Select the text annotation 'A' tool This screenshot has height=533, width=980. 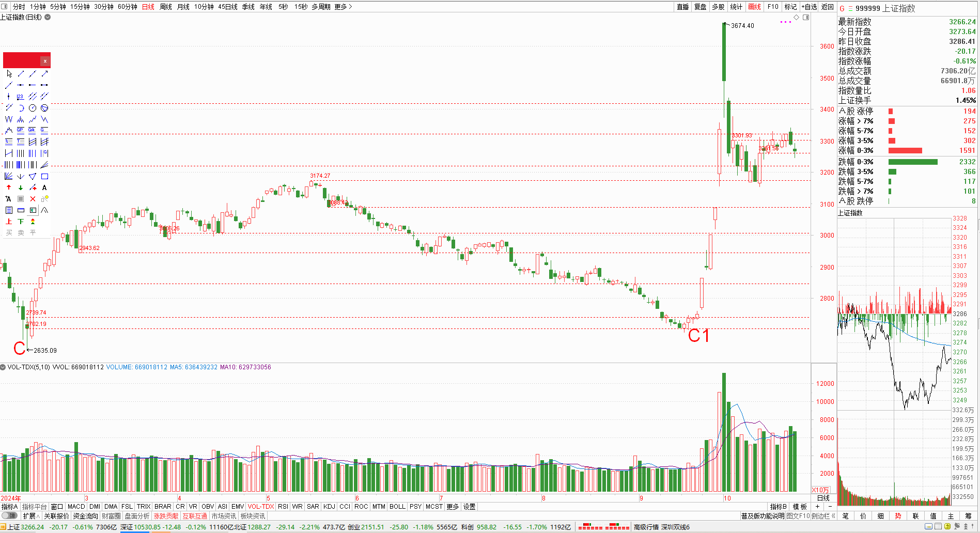pos(44,187)
